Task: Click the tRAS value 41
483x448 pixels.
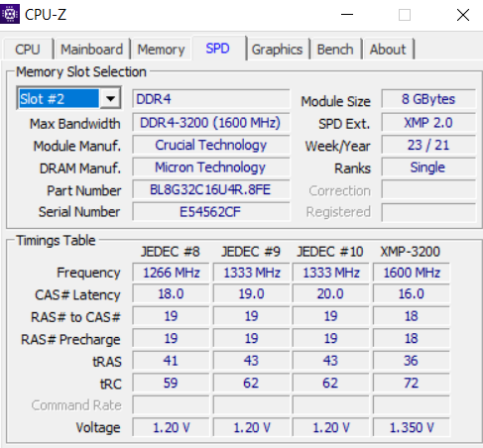Action: [x=171, y=361]
